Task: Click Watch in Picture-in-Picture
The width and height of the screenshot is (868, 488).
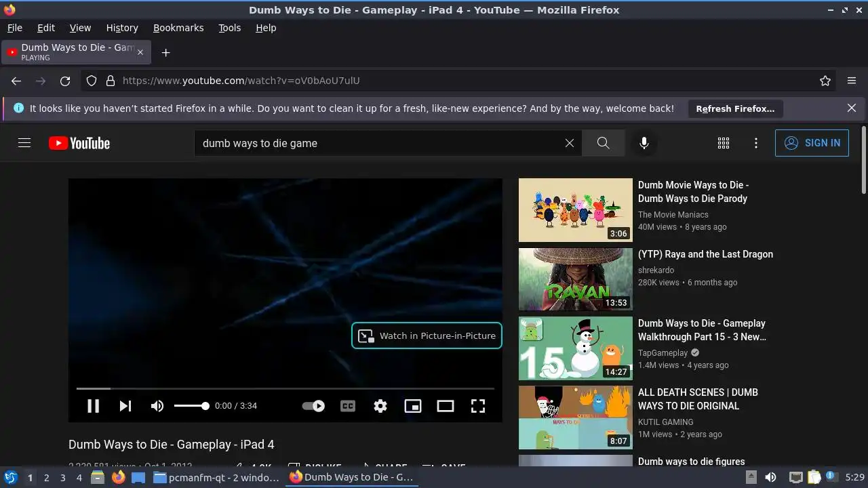Action: click(x=427, y=335)
